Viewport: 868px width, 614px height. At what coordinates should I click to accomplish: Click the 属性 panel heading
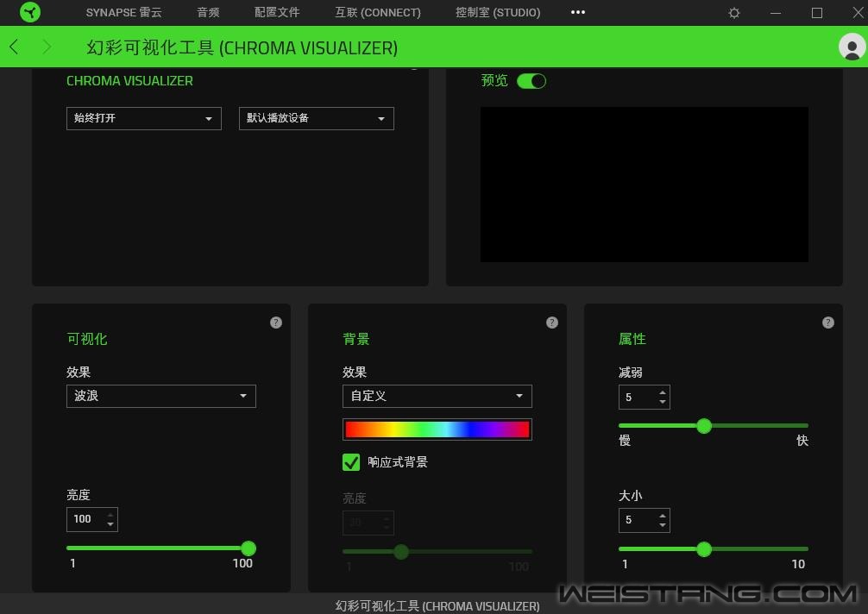point(632,339)
